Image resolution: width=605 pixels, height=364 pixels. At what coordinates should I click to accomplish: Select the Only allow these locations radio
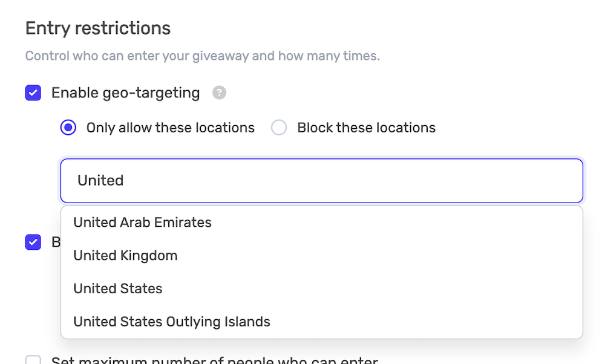click(x=68, y=128)
